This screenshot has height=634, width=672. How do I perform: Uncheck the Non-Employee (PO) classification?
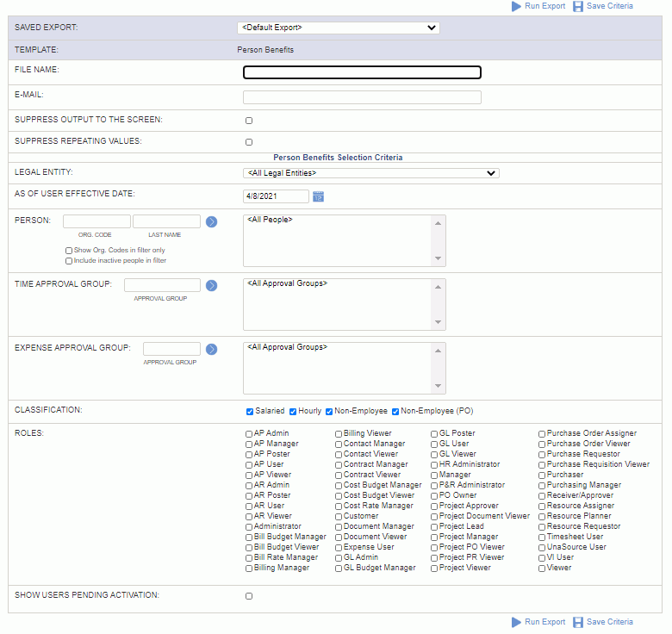(395, 412)
